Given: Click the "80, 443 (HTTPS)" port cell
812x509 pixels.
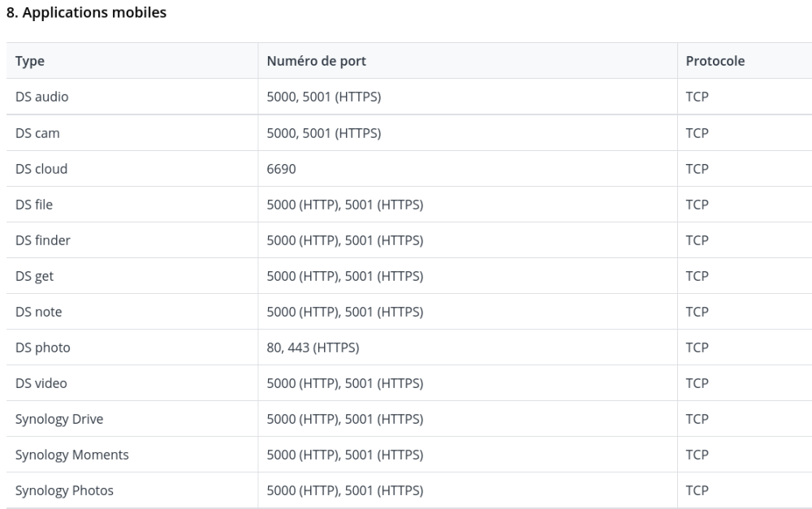Looking at the screenshot, I should tap(313, 347).
